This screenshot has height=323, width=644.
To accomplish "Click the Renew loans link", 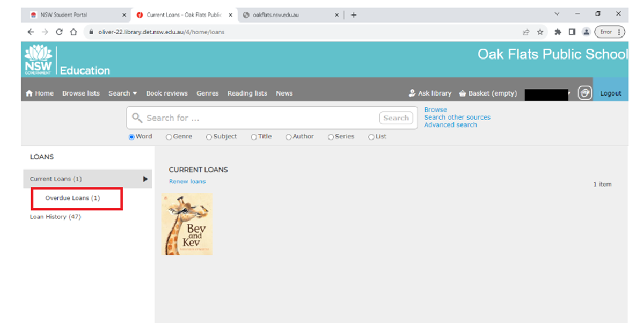I will pos(187,182).
